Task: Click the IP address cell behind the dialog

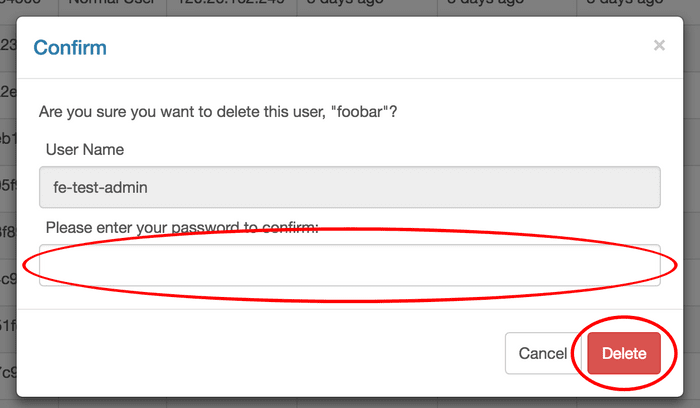Action: coord(231,4)
